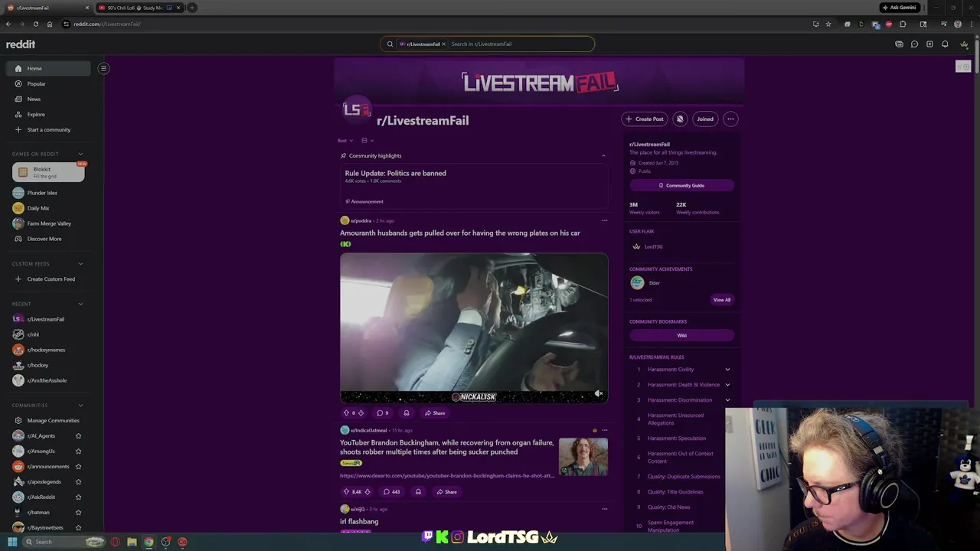Bookmark this page with the star icon
This screenshot has height=551, width=980.
(828, 24)
